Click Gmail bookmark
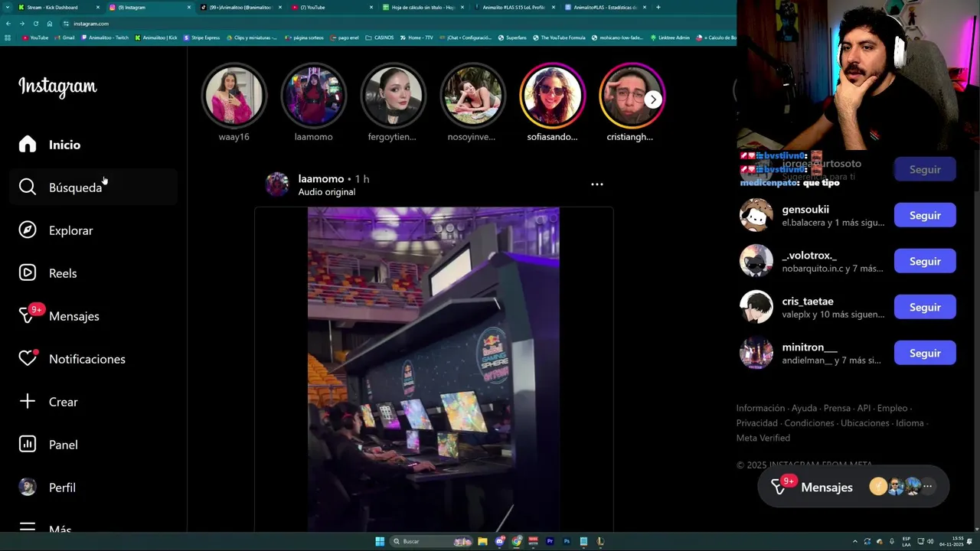This screenshot has width=980, height=551. pos(64,37)
